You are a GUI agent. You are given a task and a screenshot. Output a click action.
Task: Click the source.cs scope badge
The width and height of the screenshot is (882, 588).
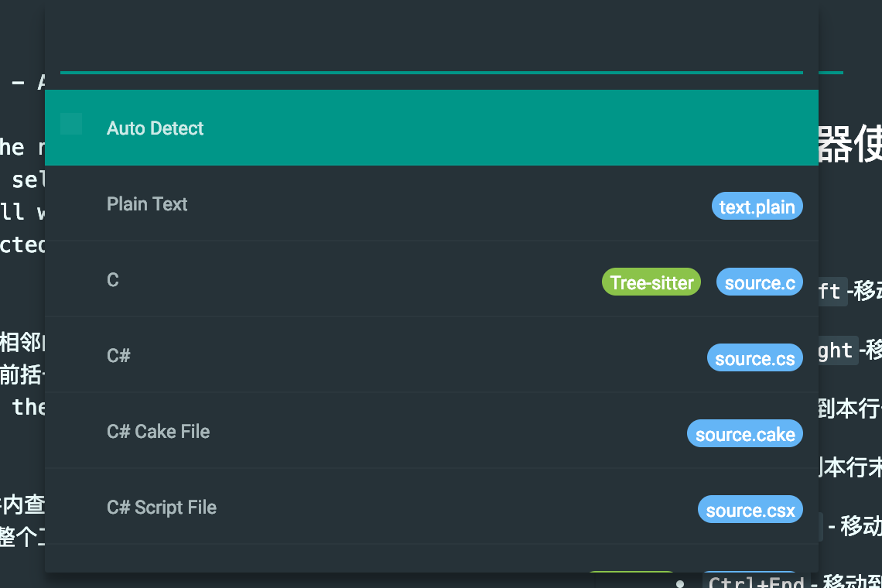754,359
